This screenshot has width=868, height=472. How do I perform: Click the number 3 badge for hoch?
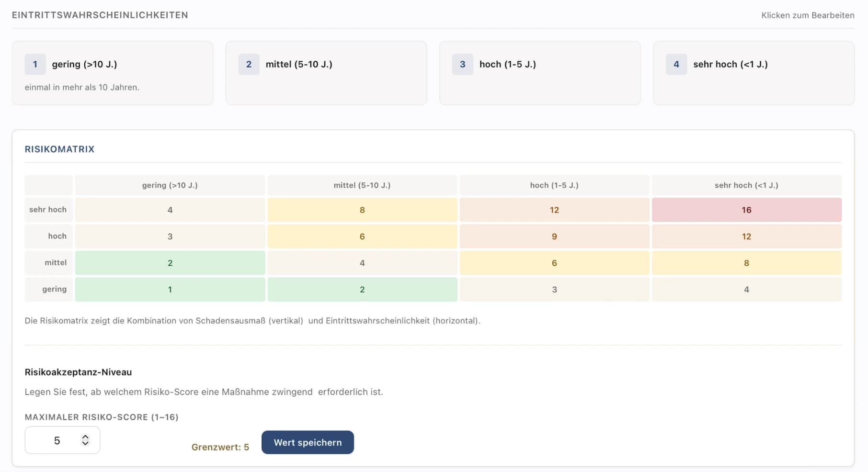point(462,64)
